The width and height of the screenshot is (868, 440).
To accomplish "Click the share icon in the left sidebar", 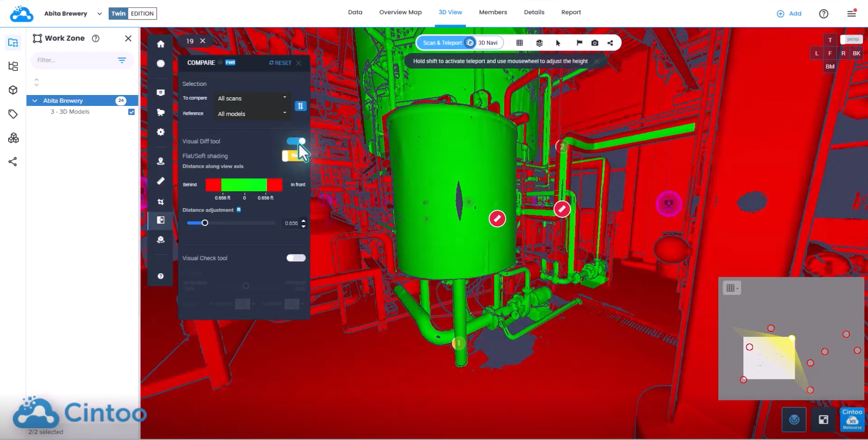I will 13,161.
